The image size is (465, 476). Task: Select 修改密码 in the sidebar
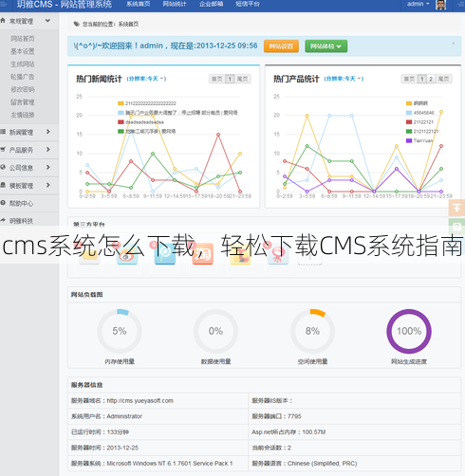point(23,89)
